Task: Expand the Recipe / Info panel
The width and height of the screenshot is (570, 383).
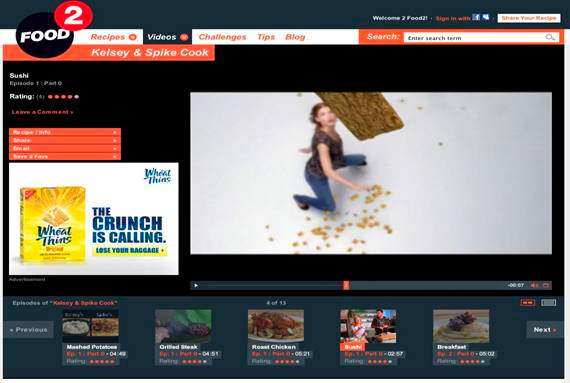Action: point(65,132)
